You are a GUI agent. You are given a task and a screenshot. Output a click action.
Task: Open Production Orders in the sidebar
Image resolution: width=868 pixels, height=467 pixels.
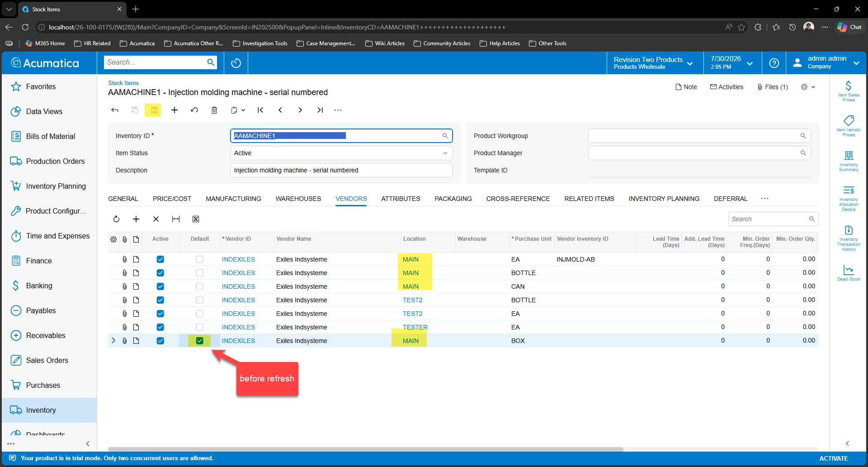49,161
